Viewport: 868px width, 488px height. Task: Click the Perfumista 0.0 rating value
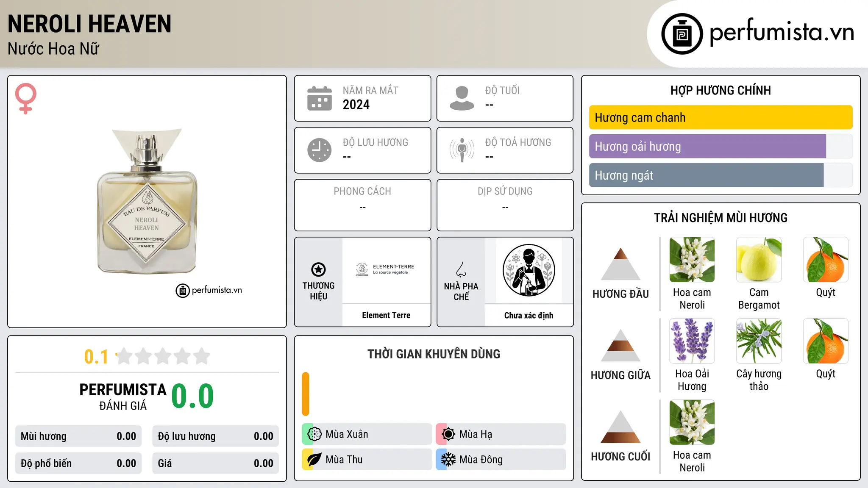coord(192,396)
